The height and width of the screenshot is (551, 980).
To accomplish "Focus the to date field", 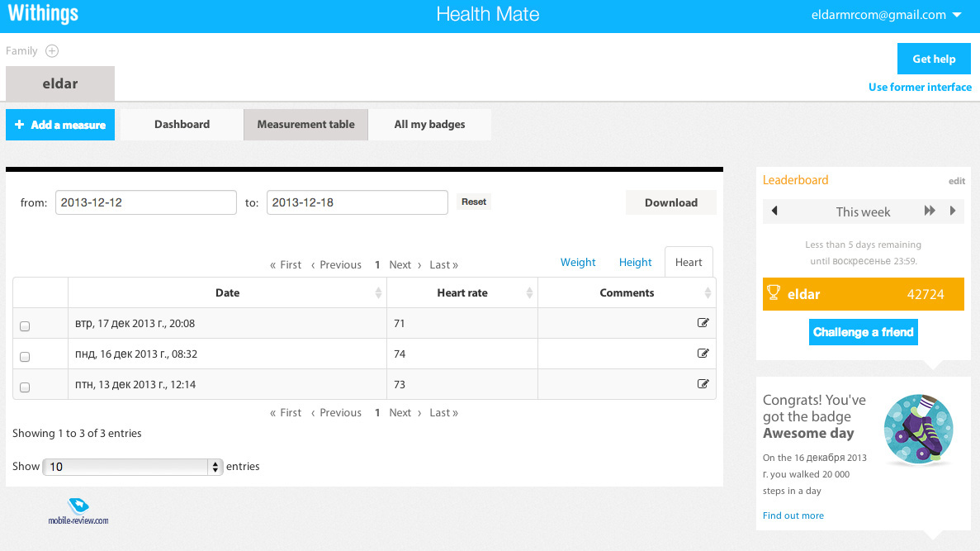I will click(357, 202).
